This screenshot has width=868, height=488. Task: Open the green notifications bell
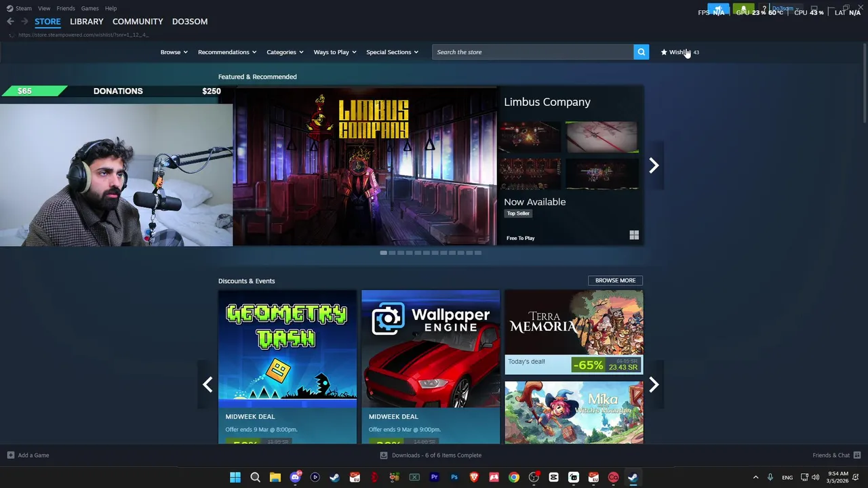[x=743, y=10]
